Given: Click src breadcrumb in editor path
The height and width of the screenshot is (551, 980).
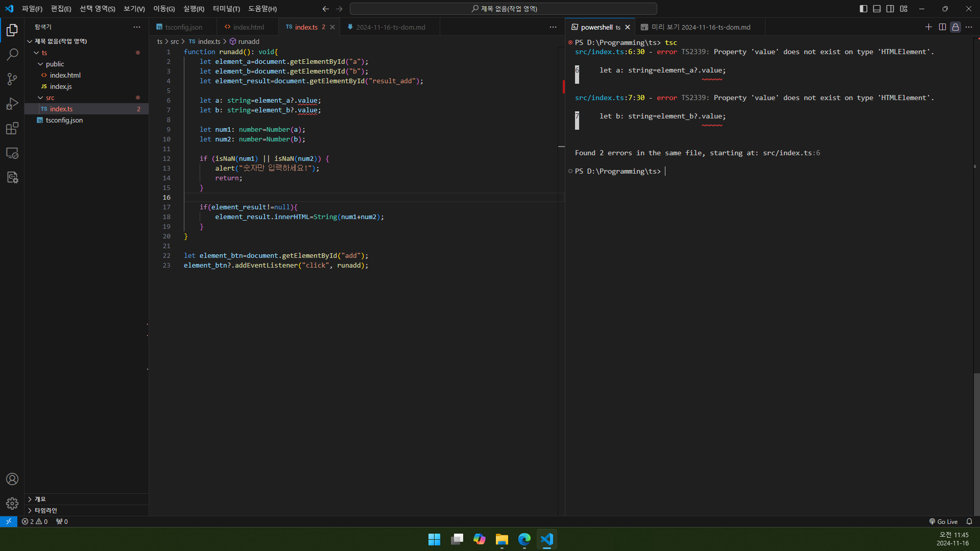Looking at the screenshot, I should pos(175,41).
